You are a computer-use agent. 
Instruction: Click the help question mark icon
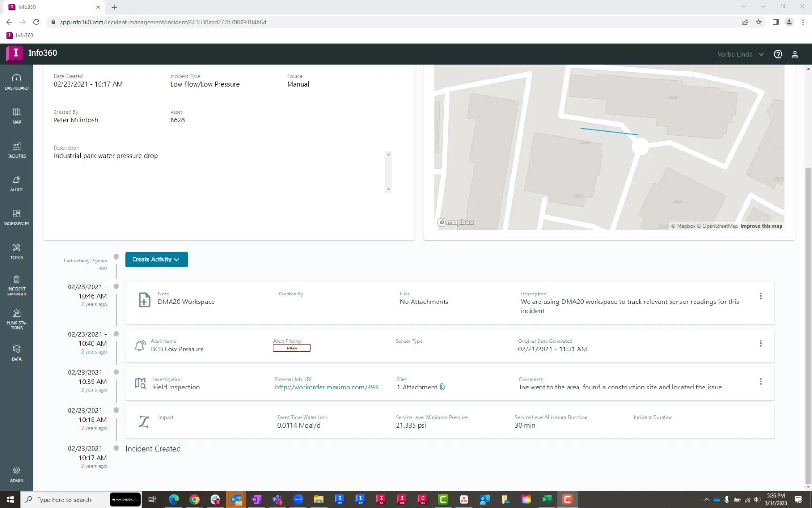click(x=778, y=54)
